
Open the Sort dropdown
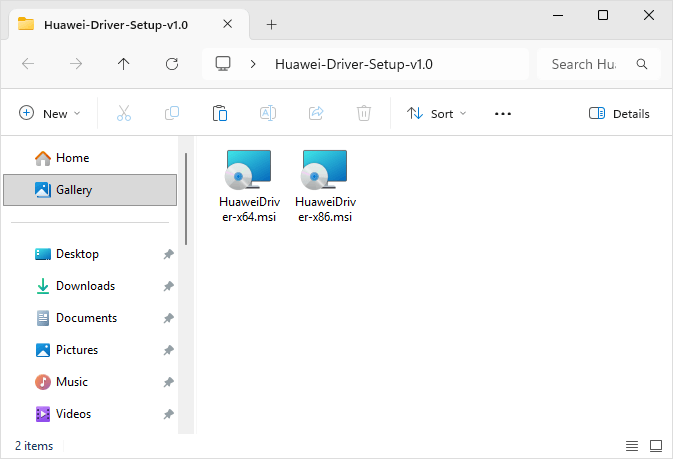(x=436, y=113)
